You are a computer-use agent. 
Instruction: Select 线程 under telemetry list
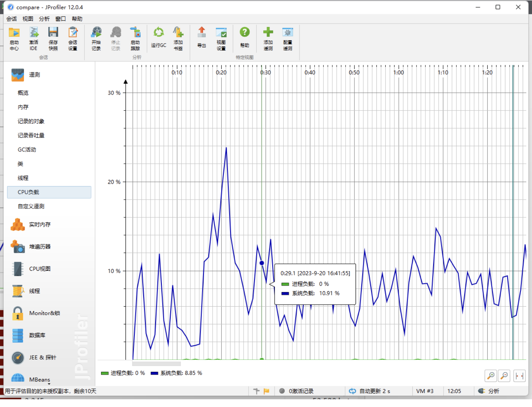tap(23, 178)
